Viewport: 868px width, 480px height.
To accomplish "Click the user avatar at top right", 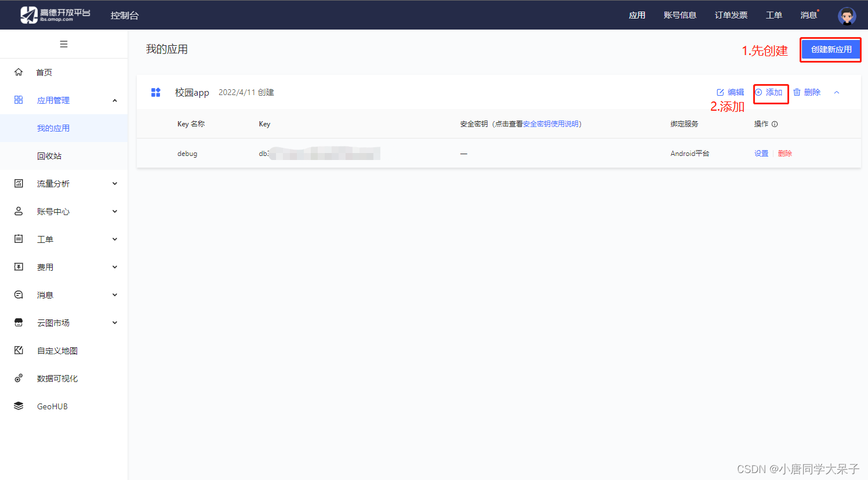I will tap(846, 15).
